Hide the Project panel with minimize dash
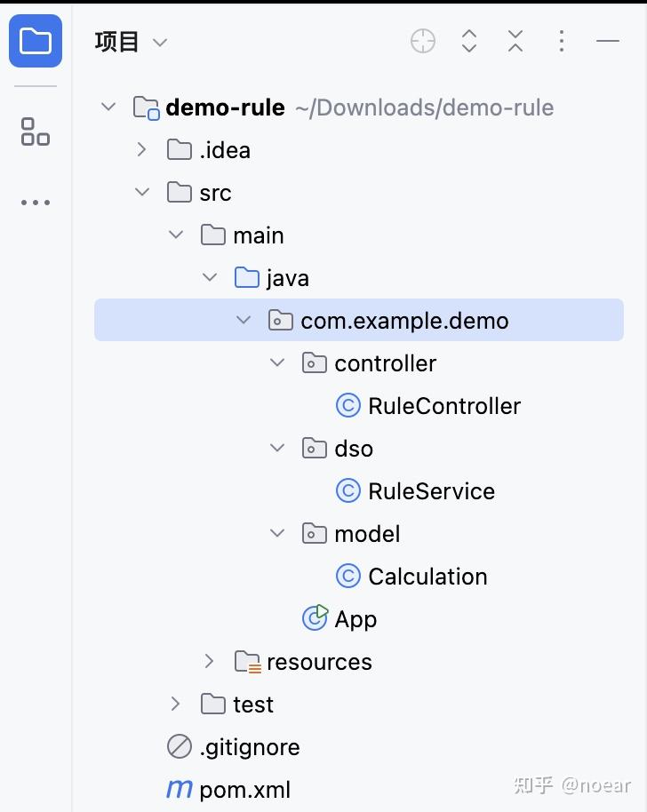Screen dimensions: 647x812 pyautogui.click(x=608, y=41)
